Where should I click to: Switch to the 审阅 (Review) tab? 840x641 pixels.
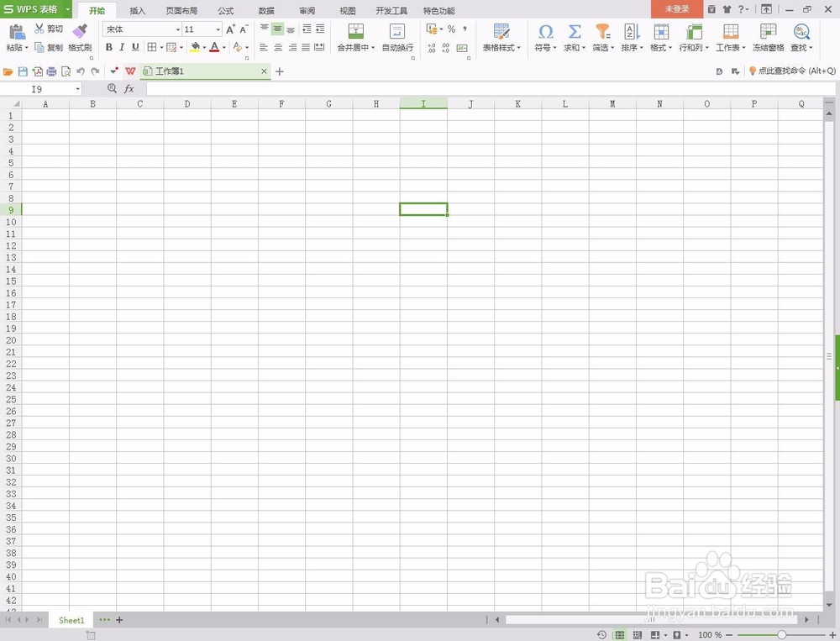click(307, 11)
